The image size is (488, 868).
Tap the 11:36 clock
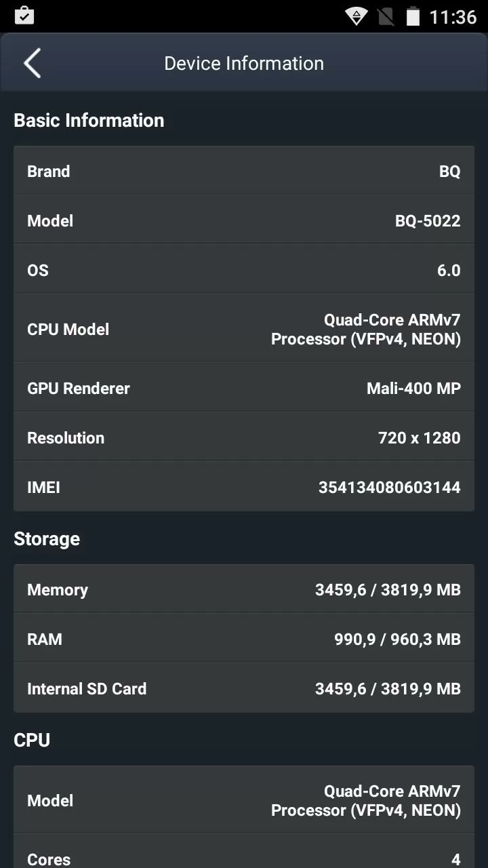pyautogui.click(x=453, y=16)
